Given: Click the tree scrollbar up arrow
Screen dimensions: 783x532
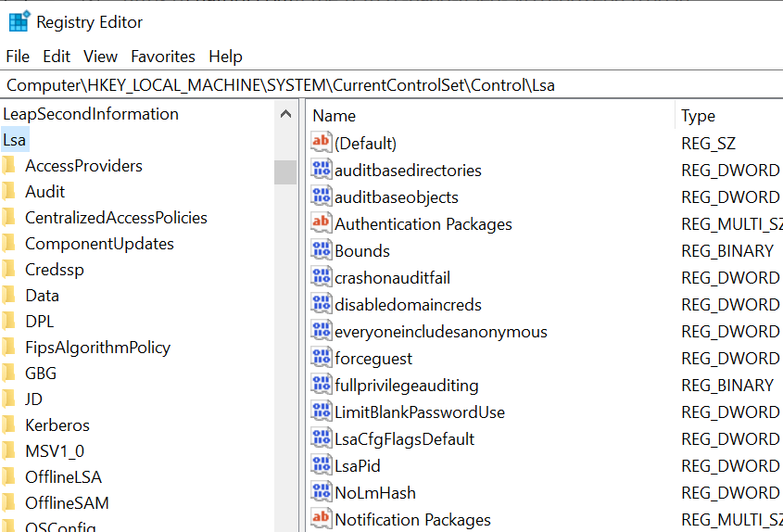Looking at the screenshot, I should click(x=285, y=114).
